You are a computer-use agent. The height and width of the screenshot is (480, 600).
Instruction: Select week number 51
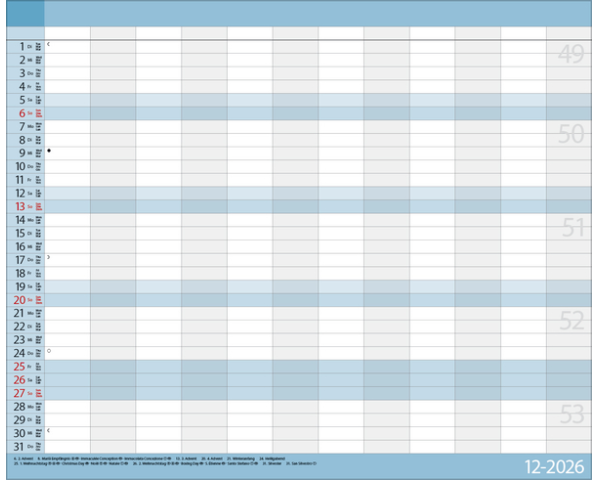(570, 228)
